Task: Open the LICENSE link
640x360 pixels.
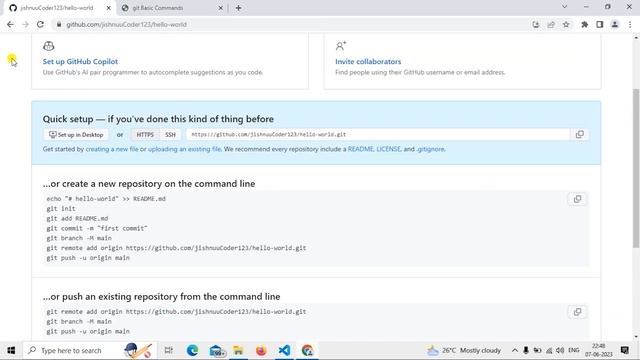Action: click(x=388, y=149)
